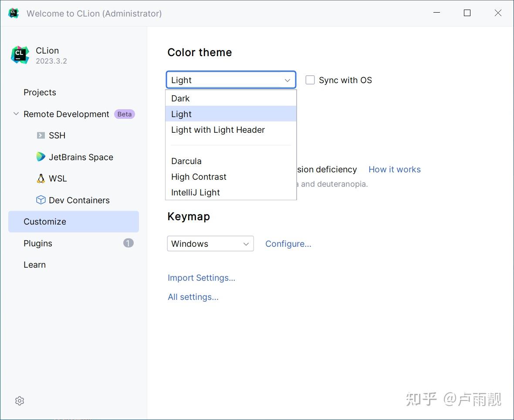The height and width of the screenshot is (420, 514).
Task: Choose the Darcula theme option
Action: [186, 161]
